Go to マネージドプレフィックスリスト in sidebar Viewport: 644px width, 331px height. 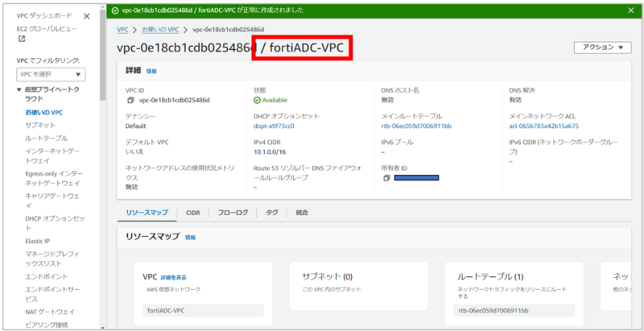click(53, 259)
